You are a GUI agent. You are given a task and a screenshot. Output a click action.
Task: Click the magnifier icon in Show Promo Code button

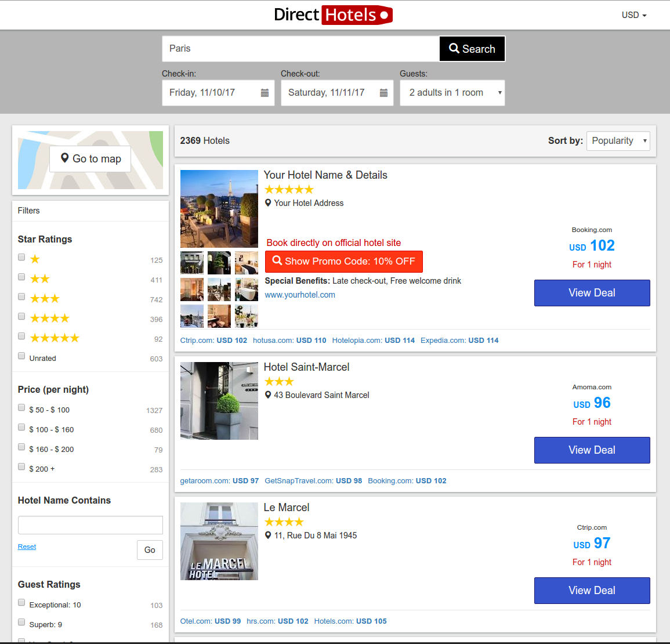(x=277, y=261)
